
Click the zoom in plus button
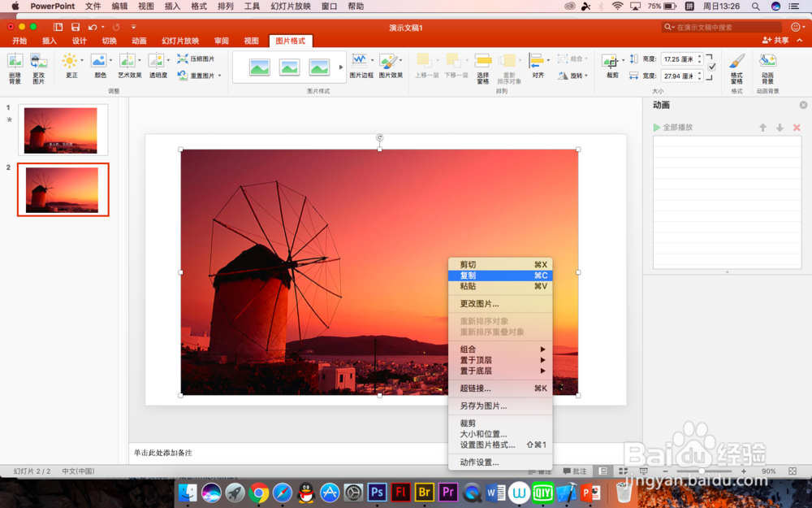click(744, 471)
